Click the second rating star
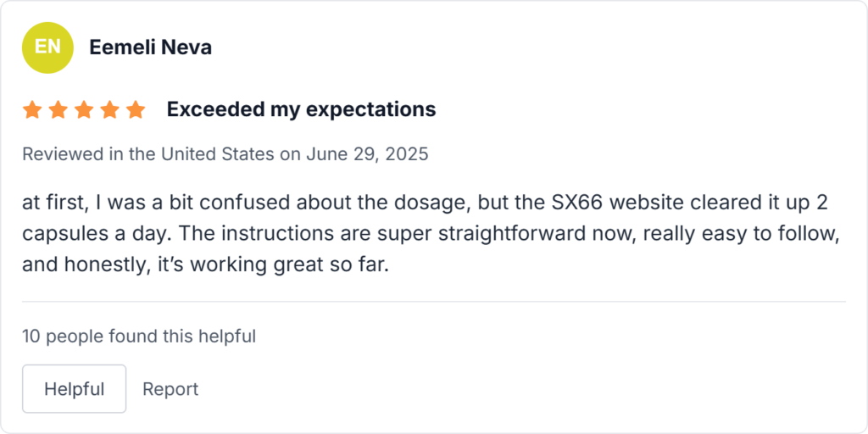The image size is (868, 434). pyautogui.click(x=58, y=110)
